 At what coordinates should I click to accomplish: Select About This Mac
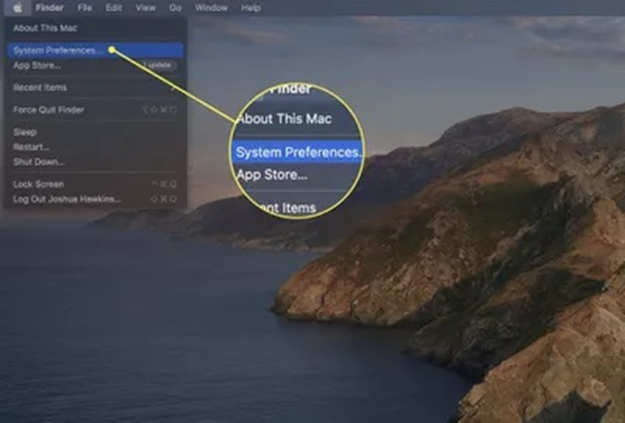[95, 28]
